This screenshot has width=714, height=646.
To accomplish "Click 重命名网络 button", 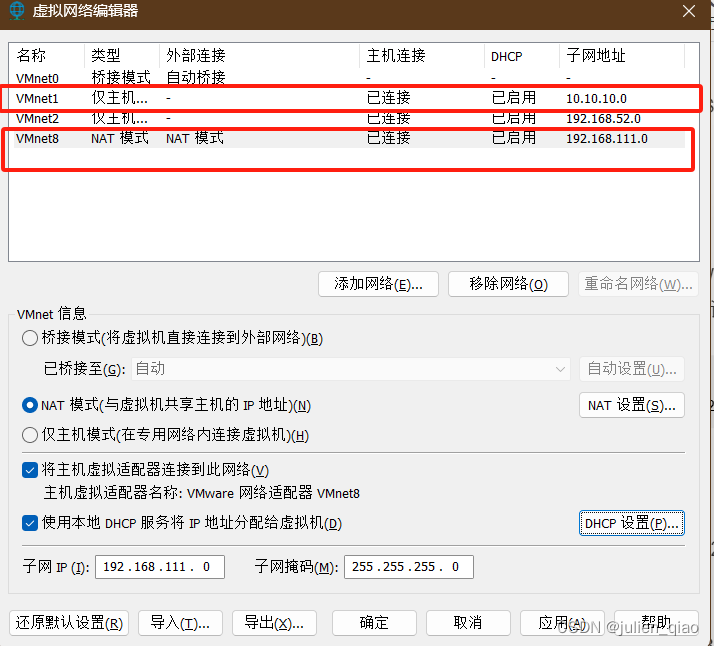I will [x=638, y=284].
